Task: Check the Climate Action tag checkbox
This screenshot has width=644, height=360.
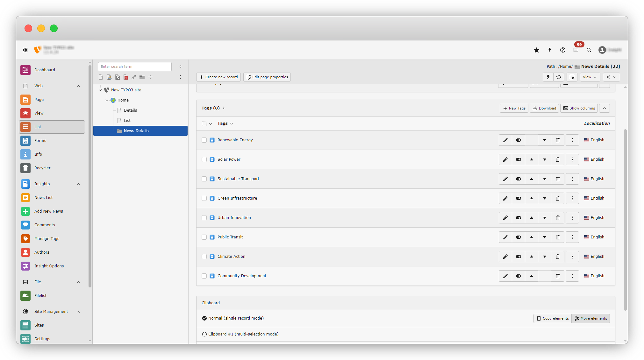Action: [x=204, y=257]
